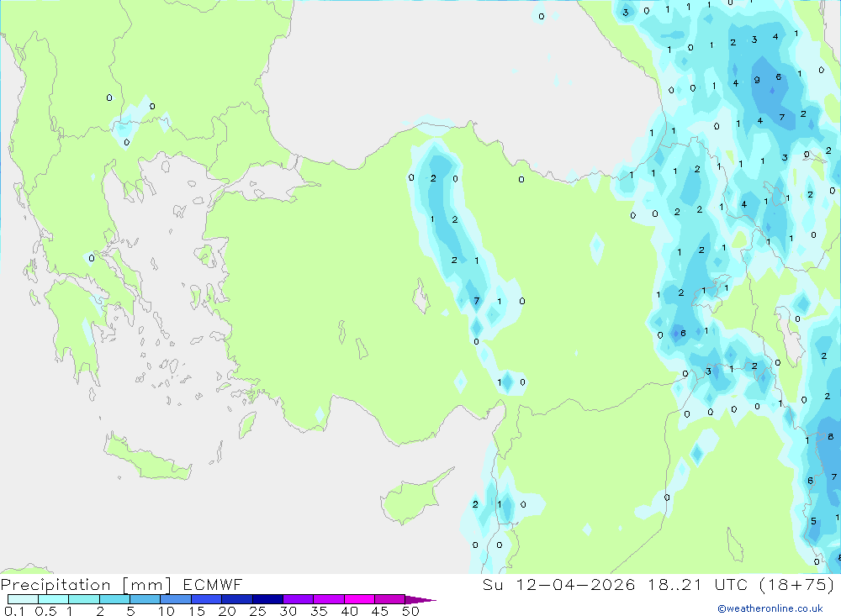Click the 15–20 mm legend color swatch
This screenshot has width=841, height=616.
pyautogui.click(x=206, y=599)
